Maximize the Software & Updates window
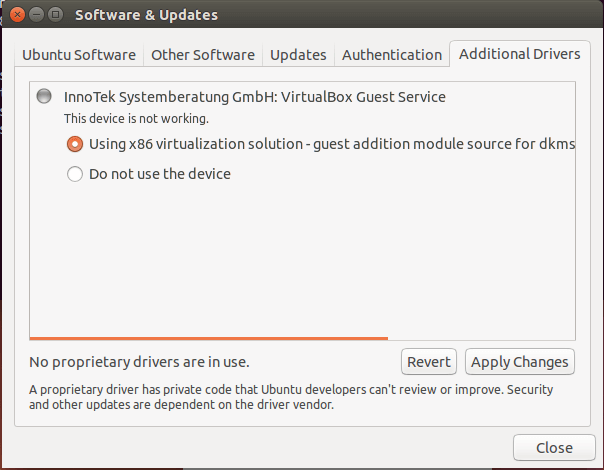 click(x=55, y=15)
